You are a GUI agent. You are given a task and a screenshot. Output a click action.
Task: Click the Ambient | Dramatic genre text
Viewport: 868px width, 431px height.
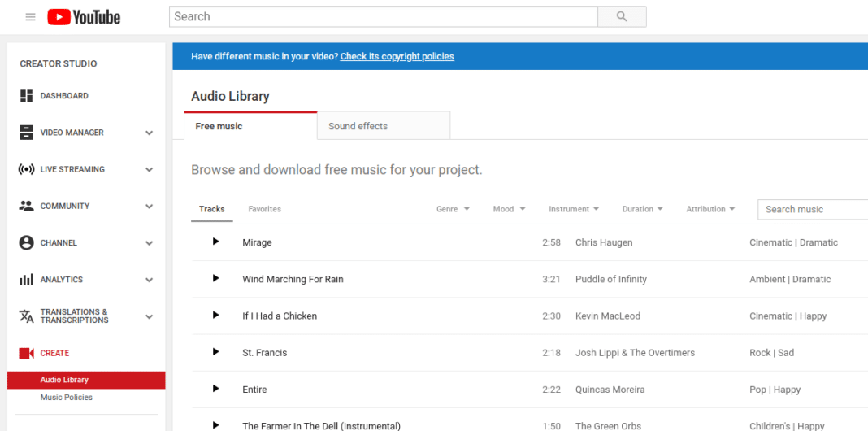coord(790,279)
